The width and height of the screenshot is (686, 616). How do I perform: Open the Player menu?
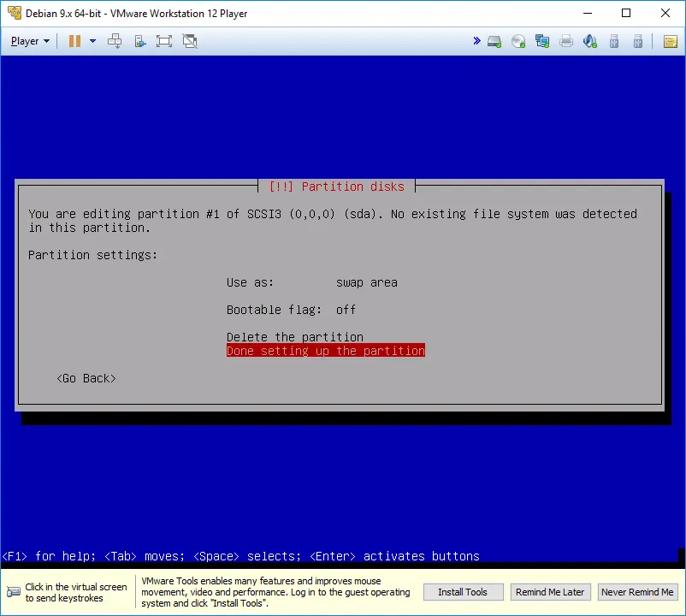click(30, 41)
